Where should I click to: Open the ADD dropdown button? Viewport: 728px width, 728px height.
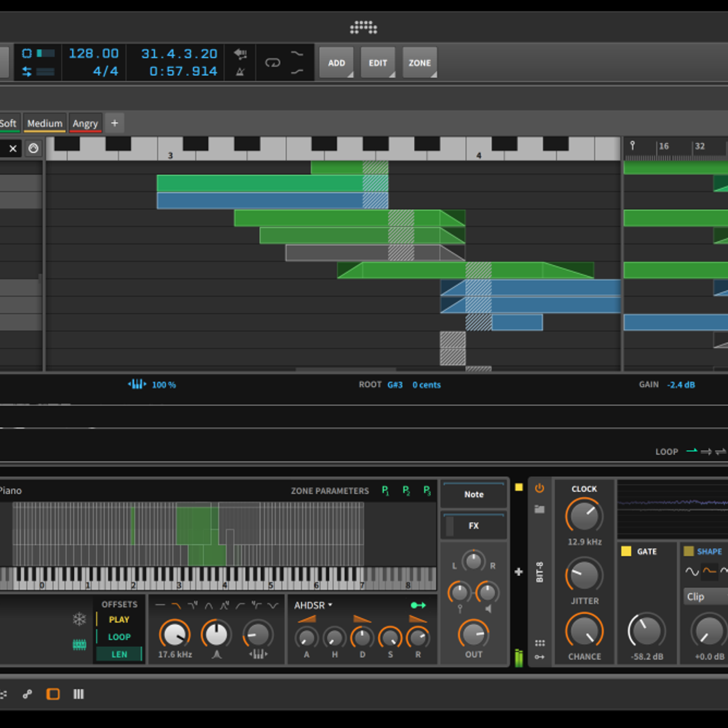[336, 62]
